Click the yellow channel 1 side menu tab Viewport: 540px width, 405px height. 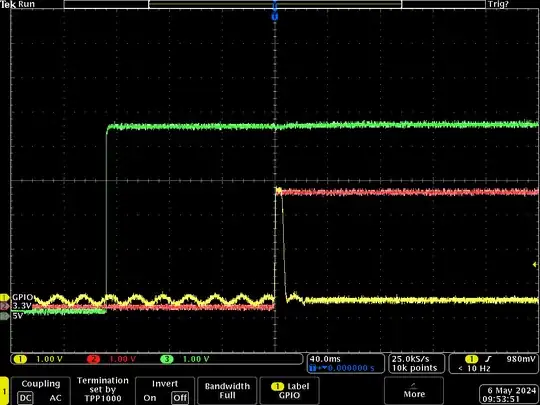tap(4, 391)
